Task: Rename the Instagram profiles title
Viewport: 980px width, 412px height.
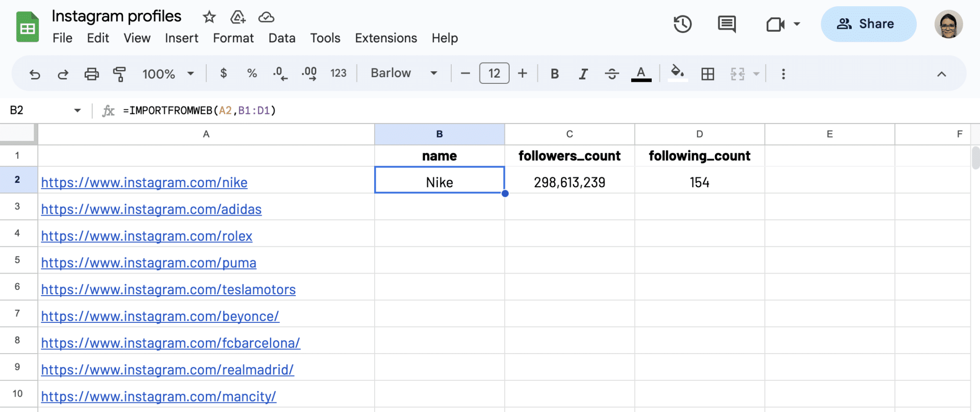Action: click(x=116, y=16)
